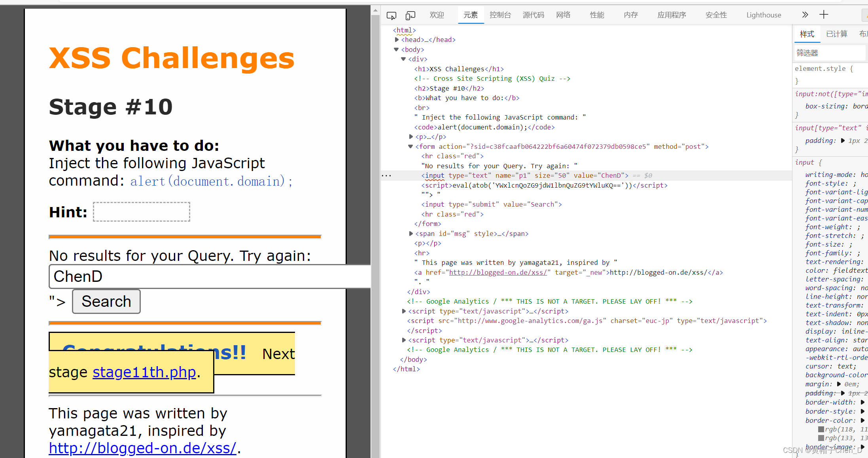Click the 筛选器 filter field
Viewport: 868px width, 458px height.
(829, 53)
